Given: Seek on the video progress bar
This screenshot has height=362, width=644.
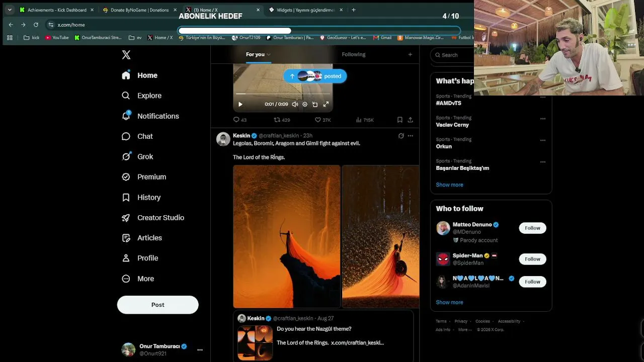Looking at the screenshot, I should (x=283, y=94).
